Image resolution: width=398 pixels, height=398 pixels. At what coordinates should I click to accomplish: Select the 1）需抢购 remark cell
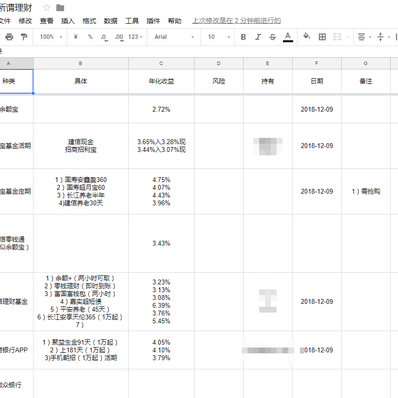pos(366,191)
